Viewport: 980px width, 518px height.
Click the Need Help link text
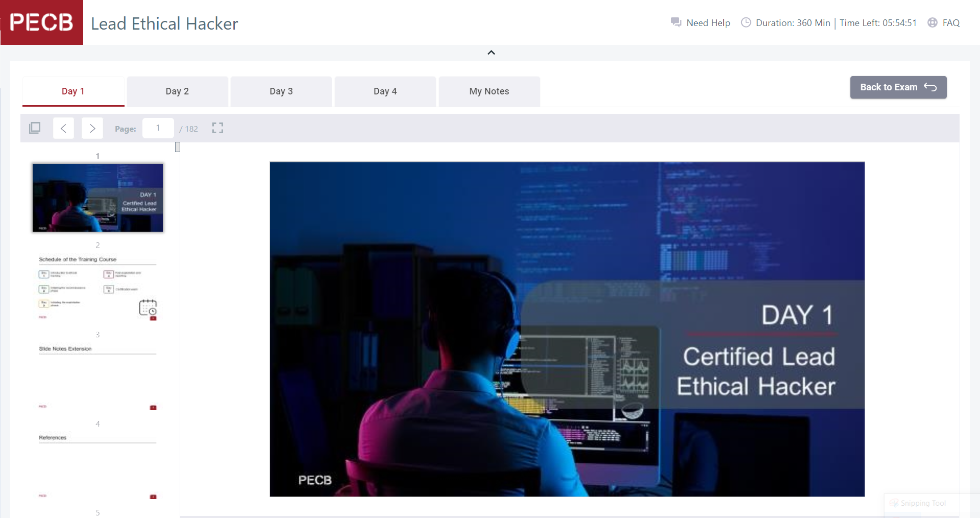[708, 22]
